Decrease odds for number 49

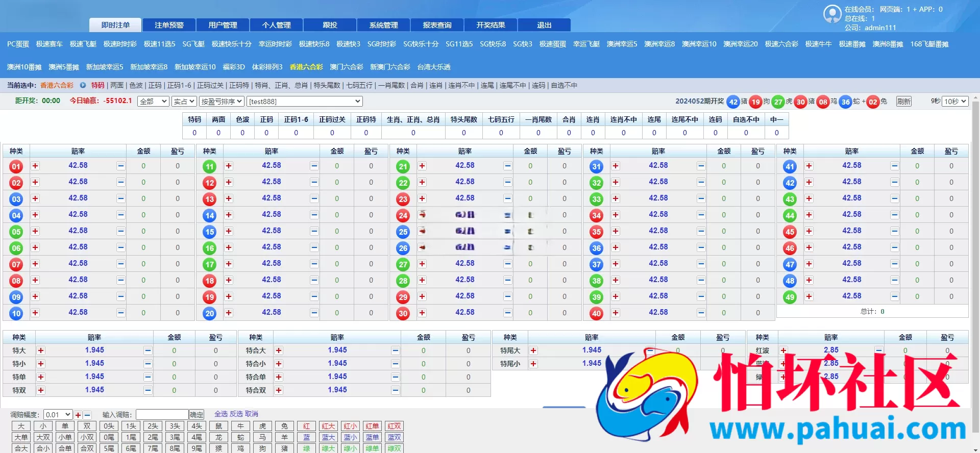tap(894, 296)
